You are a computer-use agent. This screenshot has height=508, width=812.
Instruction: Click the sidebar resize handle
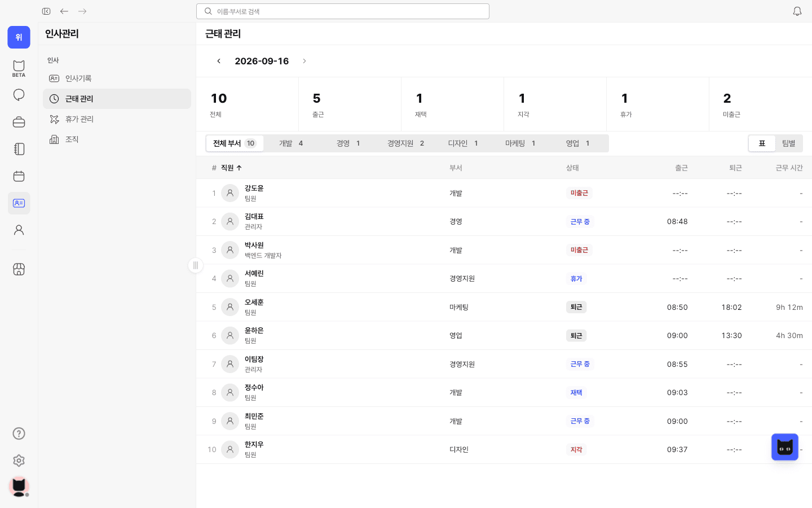click(196, 265)
